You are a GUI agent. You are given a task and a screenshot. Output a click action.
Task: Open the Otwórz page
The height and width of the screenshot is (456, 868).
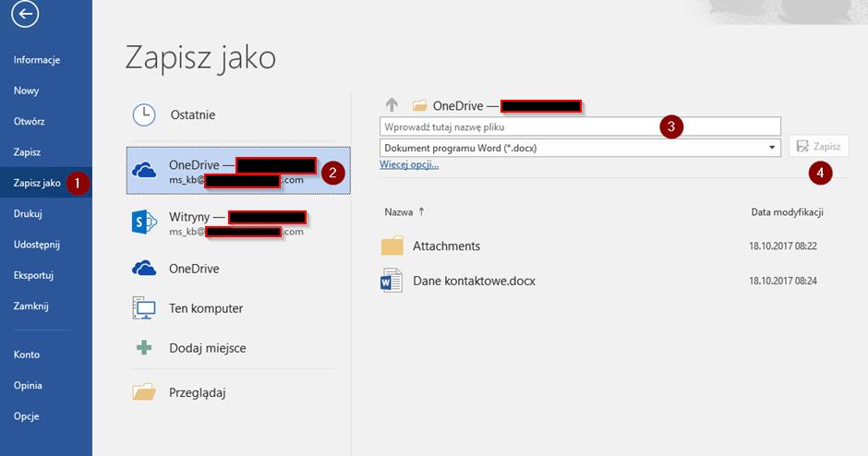click(x=29, y=121)
